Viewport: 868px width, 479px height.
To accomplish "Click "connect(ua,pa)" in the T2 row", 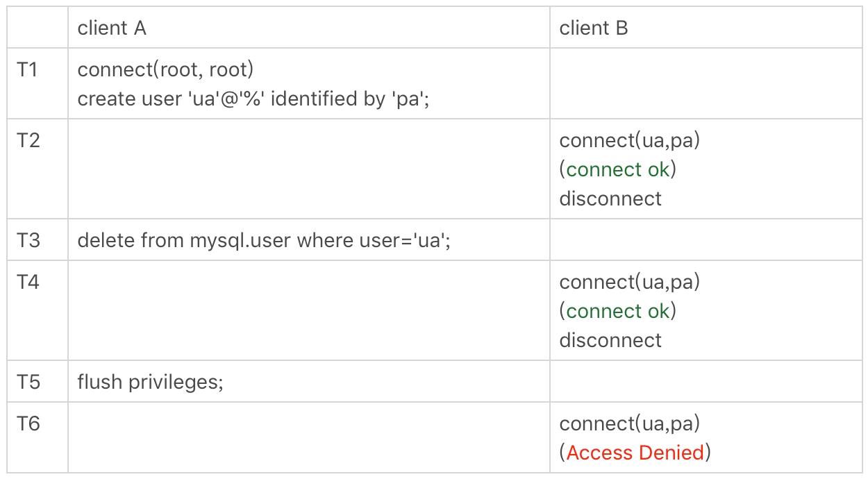I will [629, 140].
